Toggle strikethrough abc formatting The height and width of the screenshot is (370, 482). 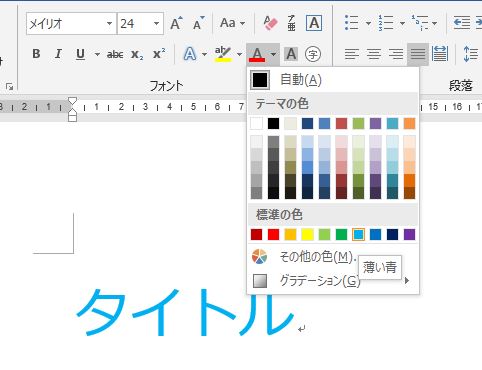click(115, 54)
